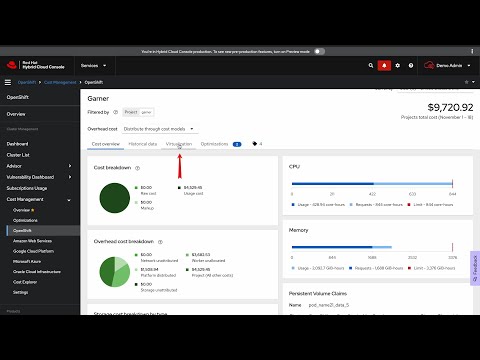
Task: Click the Usage cost legend swatch
Action: 179,188
